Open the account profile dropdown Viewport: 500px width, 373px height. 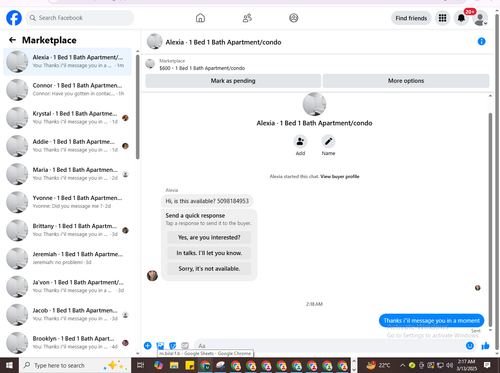pos(480,18)
